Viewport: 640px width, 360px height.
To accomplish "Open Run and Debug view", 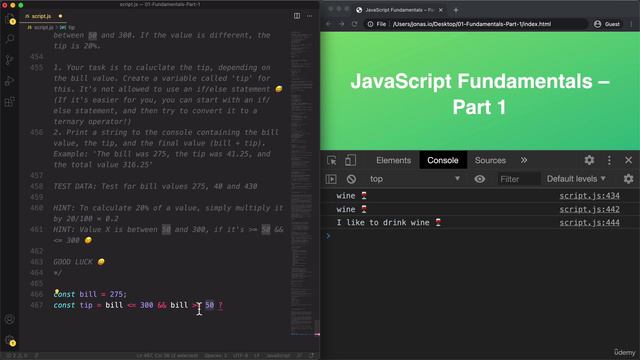I will pyautogui.click(x=10, y=81).
